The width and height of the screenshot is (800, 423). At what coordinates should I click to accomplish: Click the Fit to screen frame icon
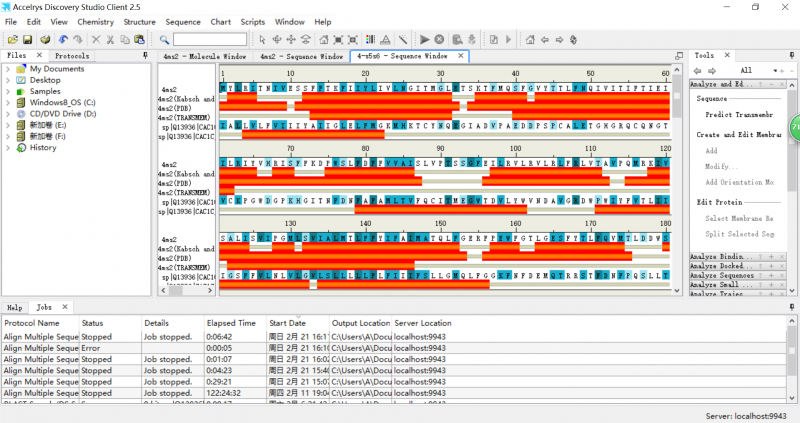point(338,39)
